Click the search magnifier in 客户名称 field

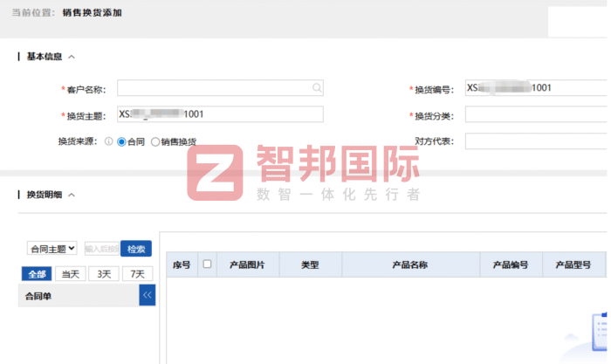tap(316, 88)
